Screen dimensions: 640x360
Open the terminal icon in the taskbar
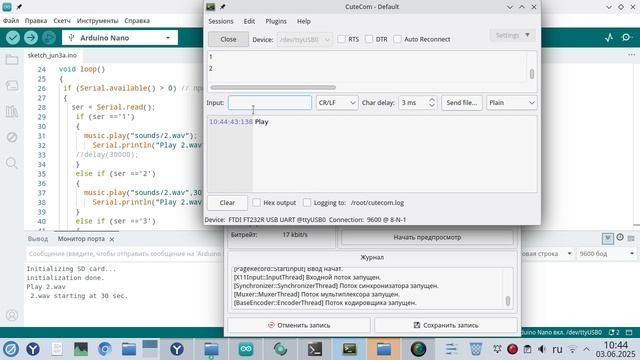tap(315, 349)
